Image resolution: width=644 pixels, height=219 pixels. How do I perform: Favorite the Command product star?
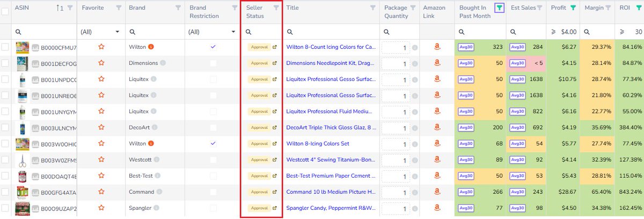(101, 192)
